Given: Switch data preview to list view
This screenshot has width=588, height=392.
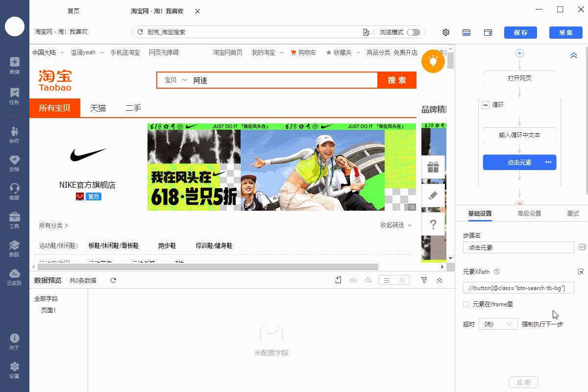Looking at the screenshot, I should click(x=387, y=280).
